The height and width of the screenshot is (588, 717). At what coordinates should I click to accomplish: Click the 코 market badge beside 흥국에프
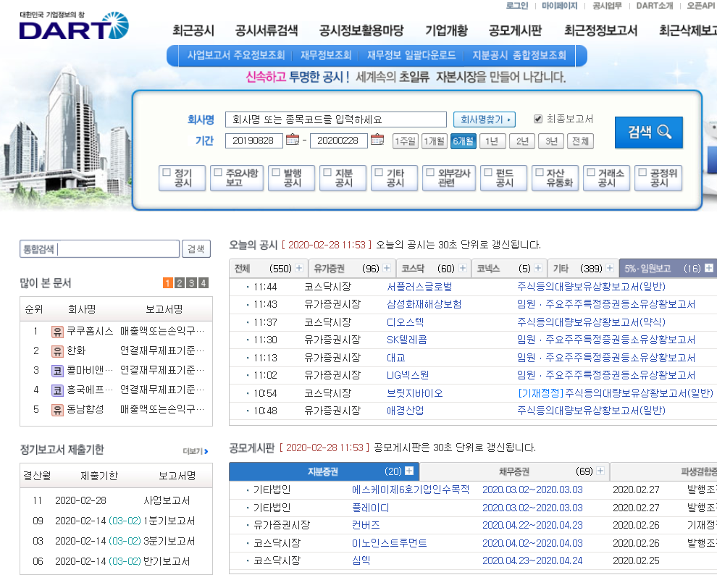pos(57,390)
